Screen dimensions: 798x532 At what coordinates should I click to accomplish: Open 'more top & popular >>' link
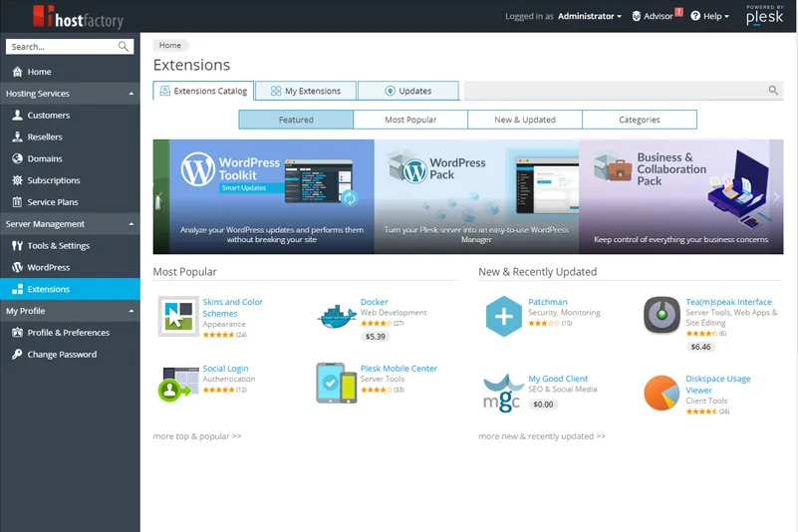coord(197,436)
